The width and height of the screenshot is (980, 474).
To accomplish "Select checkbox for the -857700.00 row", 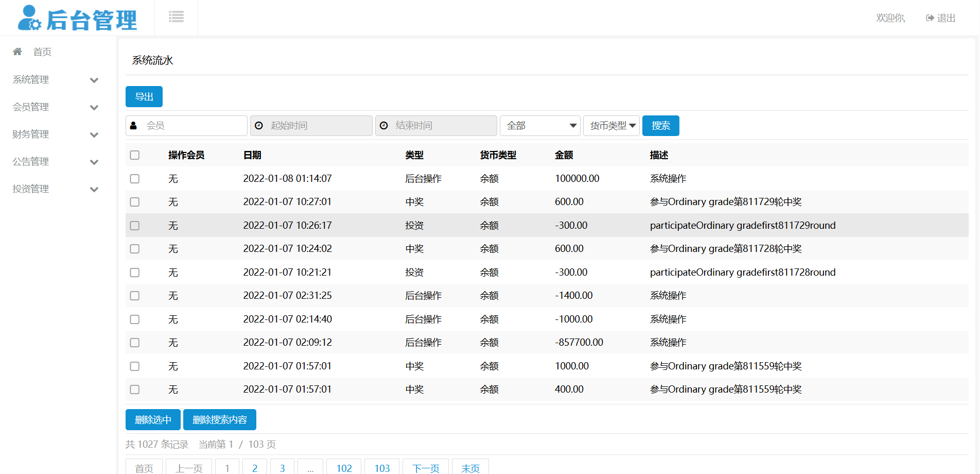I will click(135, 343).
